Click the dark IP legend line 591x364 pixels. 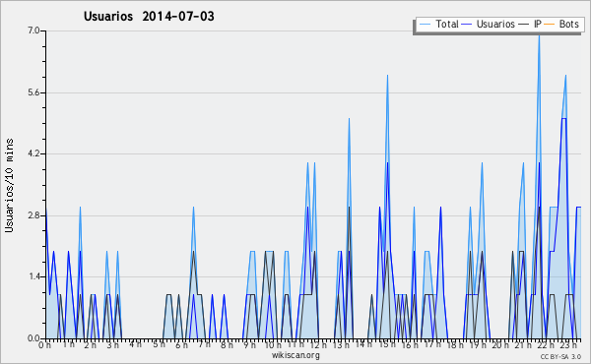(524, 25)
